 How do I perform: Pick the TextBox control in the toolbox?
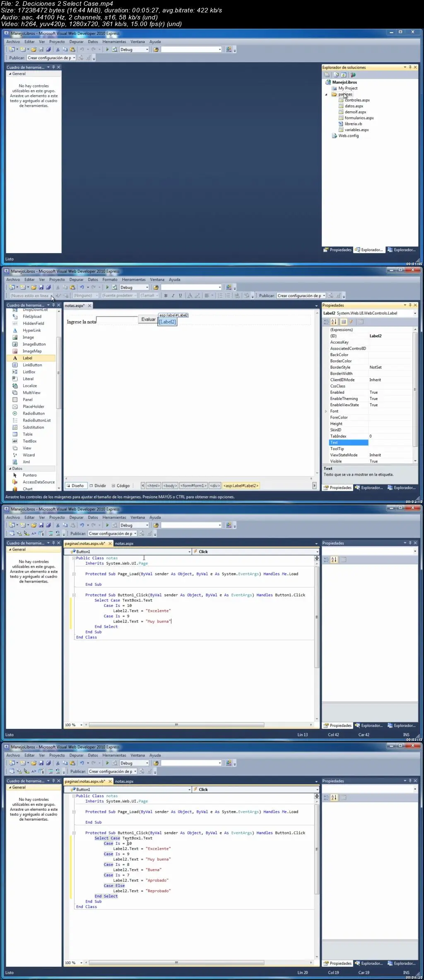[31, 441]
